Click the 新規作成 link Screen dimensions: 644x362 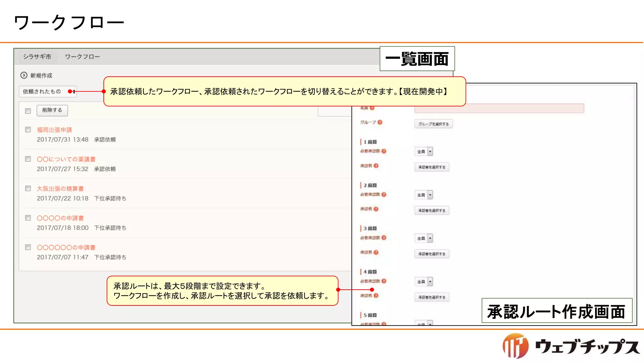point(41,75)
